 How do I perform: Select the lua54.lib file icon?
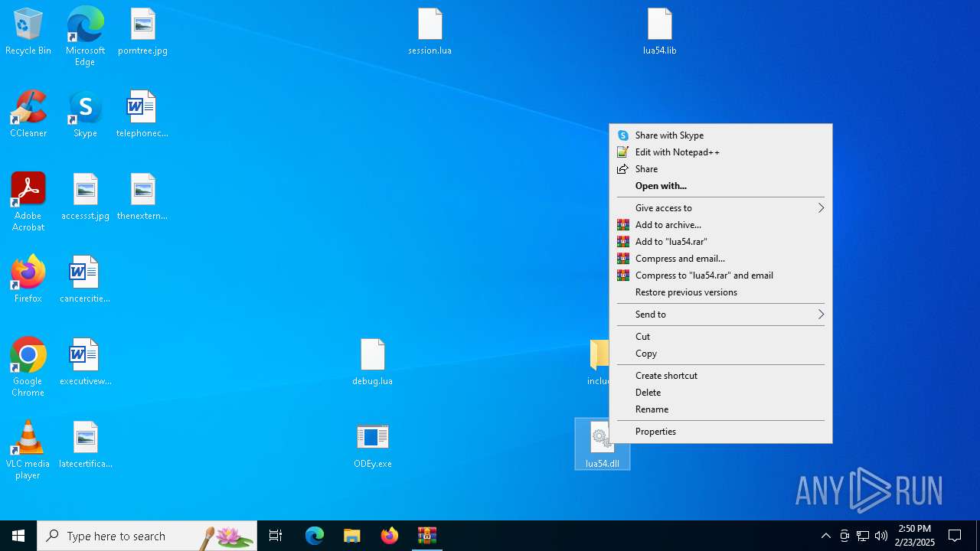[x=659, y=32]
